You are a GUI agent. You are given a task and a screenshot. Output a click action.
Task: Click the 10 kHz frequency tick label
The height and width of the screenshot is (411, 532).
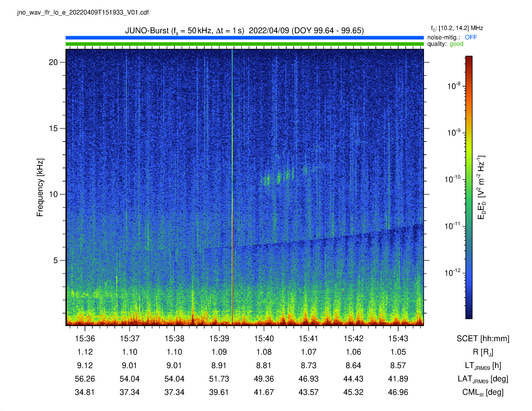click(53, 194)
